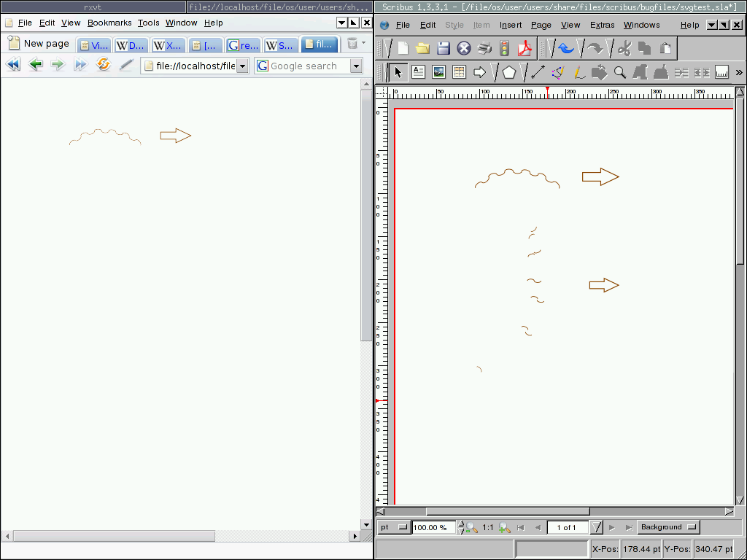The image size is (747, 560).
Task: Open the Bookmarks menu in browser
Action: pyautogui.click(x=109, y=23)
